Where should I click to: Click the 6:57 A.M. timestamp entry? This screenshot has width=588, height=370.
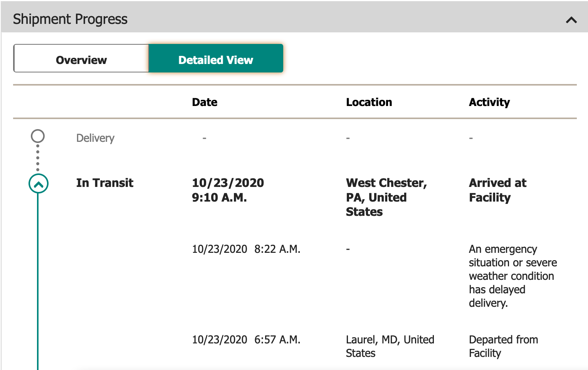tap(246, 340)
